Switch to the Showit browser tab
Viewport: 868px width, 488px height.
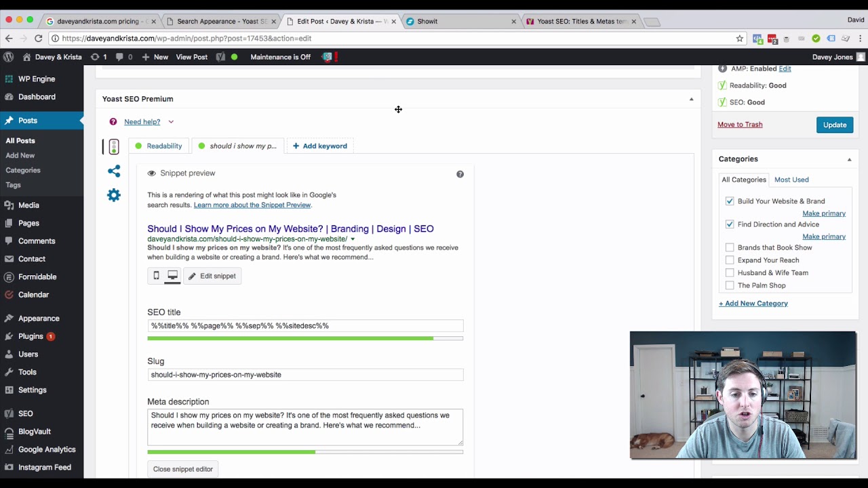coord(460,21)
